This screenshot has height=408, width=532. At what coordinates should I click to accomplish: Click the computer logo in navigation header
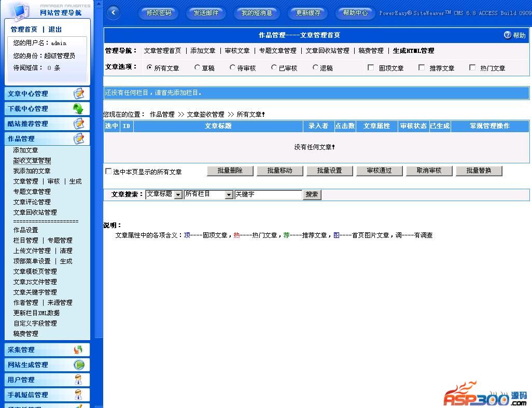20,11
